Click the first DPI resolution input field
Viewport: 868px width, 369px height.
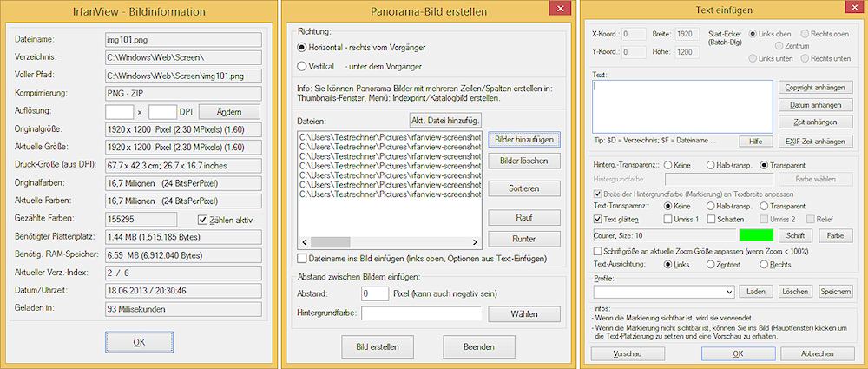click(x=120, y=111)
